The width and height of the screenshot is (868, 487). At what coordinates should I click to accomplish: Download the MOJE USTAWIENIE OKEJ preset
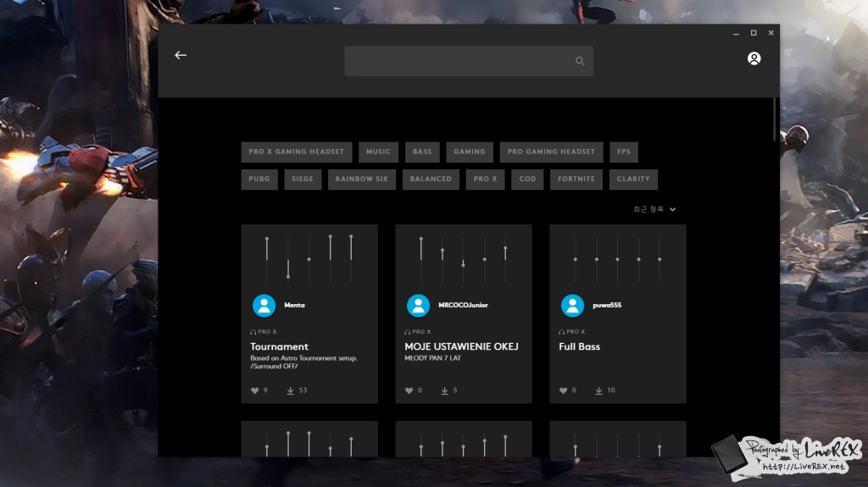(x=444, y=390)
